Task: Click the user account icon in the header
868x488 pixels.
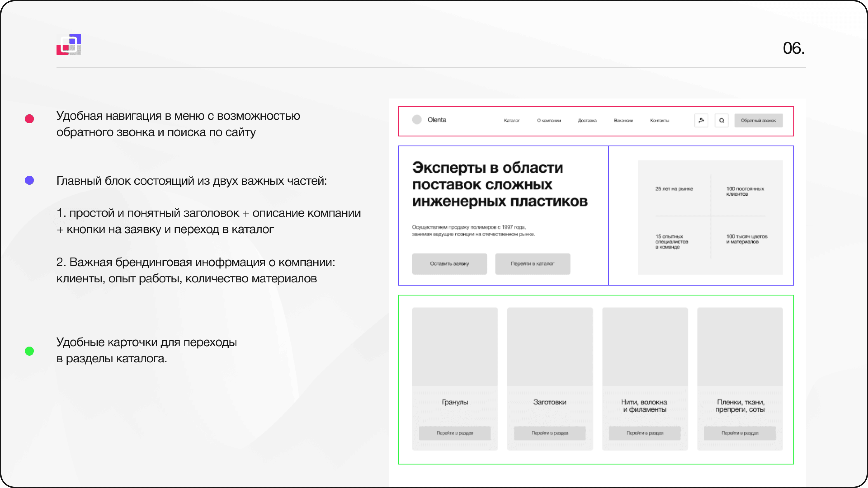Action: 701,120
